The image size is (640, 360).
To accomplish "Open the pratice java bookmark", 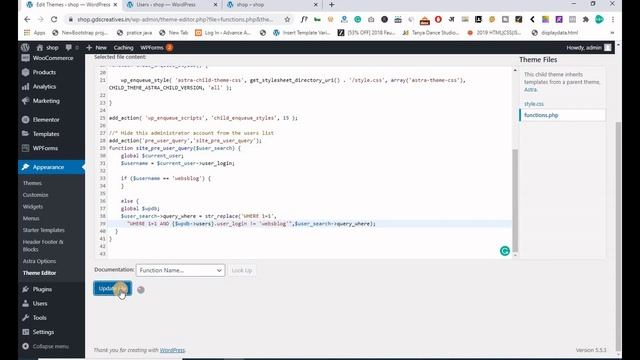I will [x=134, y=33].
